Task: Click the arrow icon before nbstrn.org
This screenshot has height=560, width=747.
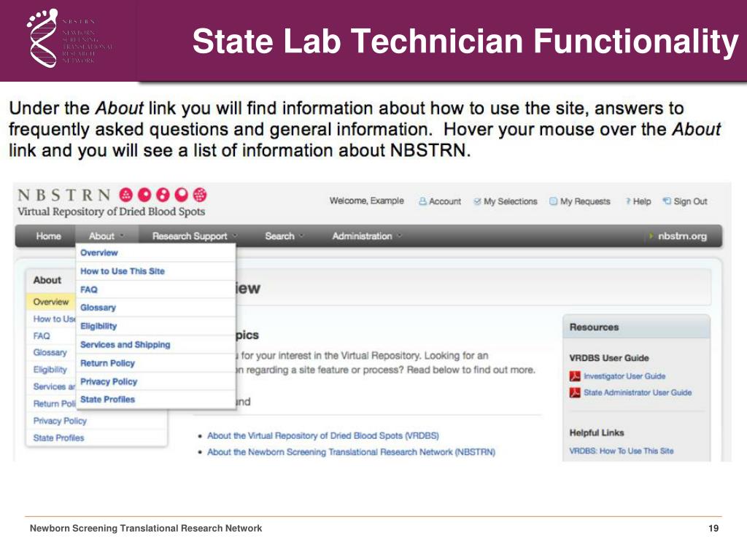Action: 651,236
